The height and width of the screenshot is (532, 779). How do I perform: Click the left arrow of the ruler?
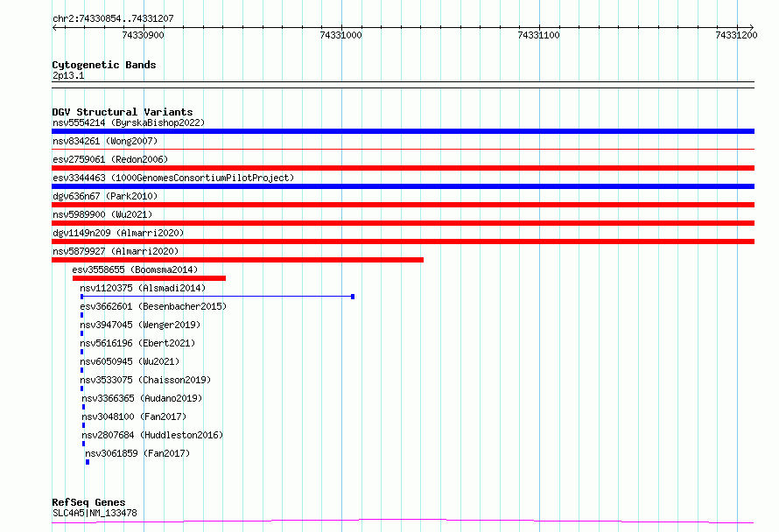(55, 27)
